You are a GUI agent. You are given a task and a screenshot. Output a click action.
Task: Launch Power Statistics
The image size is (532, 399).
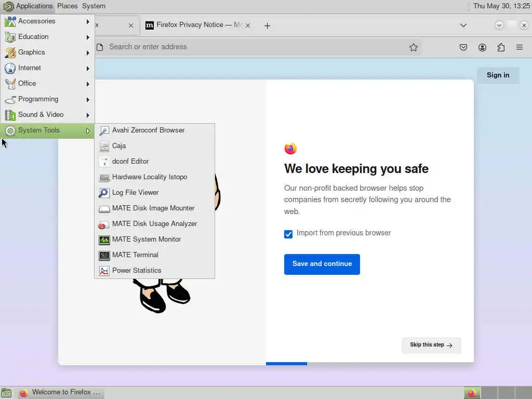pyautogui.click(x=154, y=271)
